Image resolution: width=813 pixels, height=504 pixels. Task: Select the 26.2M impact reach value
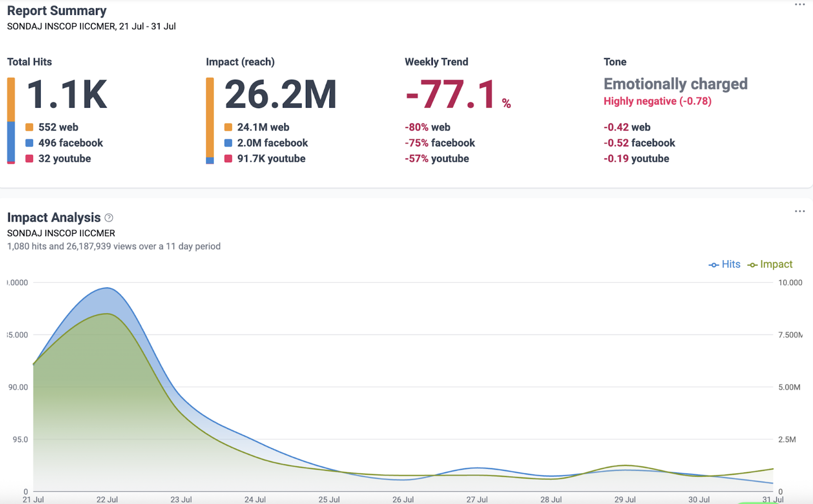[x=280, y=95]
